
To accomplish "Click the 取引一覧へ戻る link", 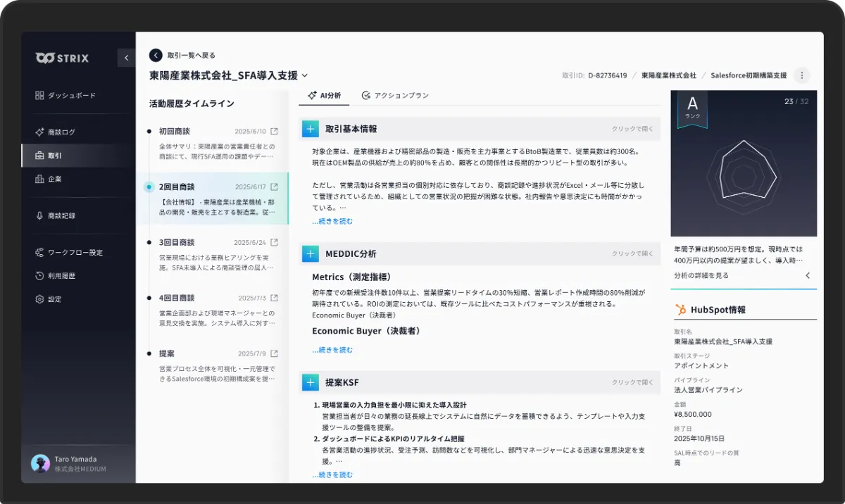I will (x=192, y=55).
